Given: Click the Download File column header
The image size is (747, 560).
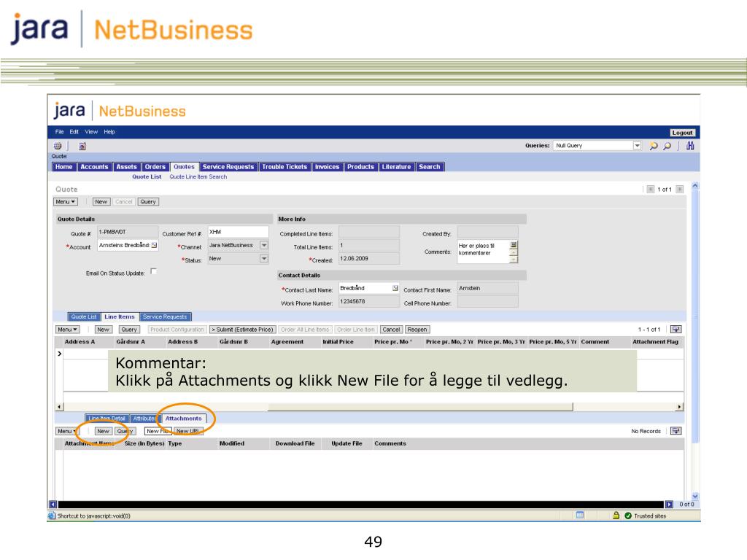Looking at the screenshot, I should pos(295,444).
